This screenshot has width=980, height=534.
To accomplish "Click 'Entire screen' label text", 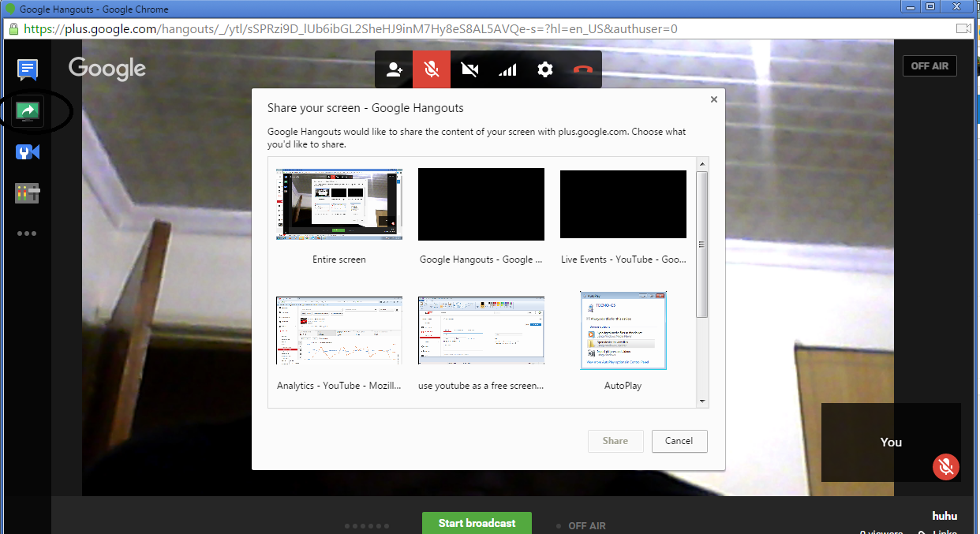I will coord(339,260).
